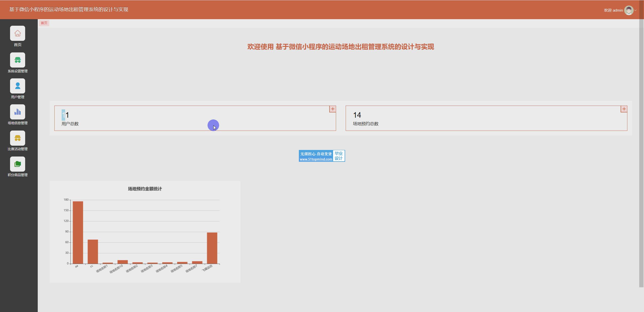
Task: Click the 首页 label under the home icon
Action: coord(18,45)
